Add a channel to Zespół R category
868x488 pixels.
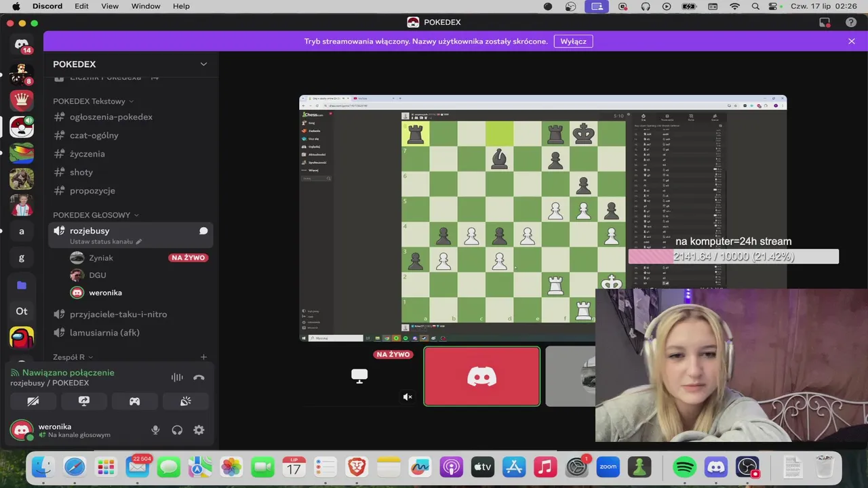[203, 357]
